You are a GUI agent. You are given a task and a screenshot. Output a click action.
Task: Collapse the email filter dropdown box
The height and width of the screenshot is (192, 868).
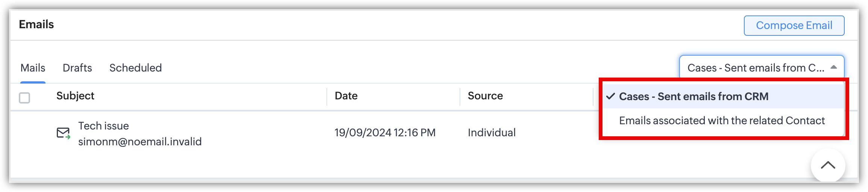click(x=755, y=68)
